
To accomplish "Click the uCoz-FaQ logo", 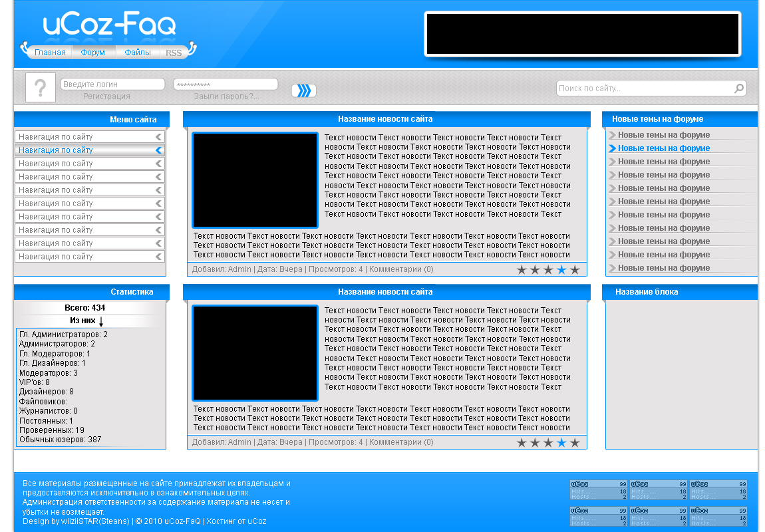I will pos(110,25).
